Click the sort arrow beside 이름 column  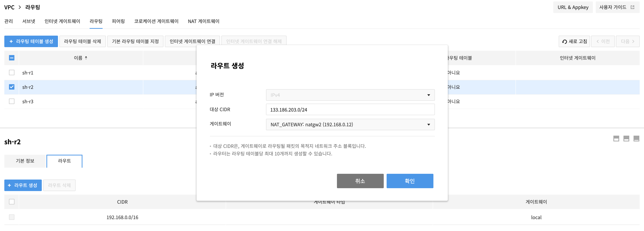[x=86, y=58]
